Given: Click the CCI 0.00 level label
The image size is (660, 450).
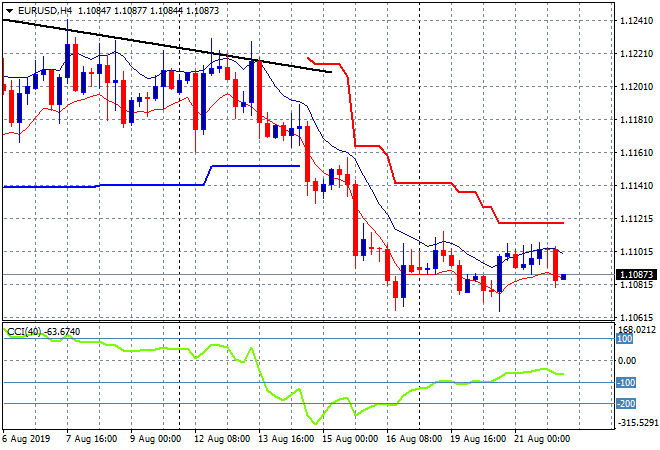Looking at the screenshot, I should click(627, 360).
